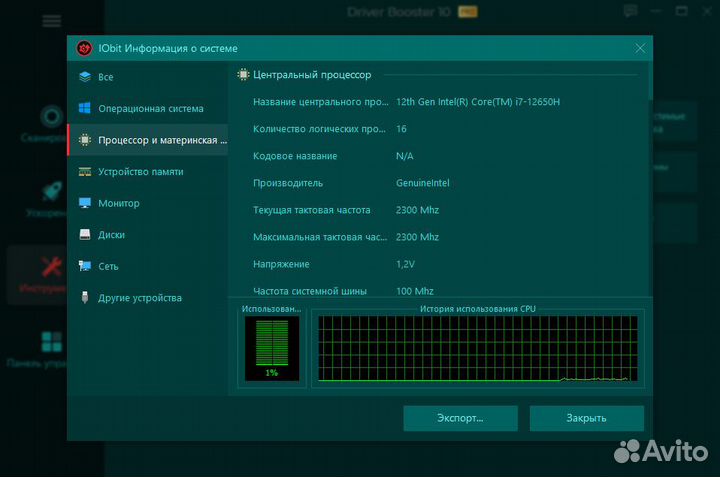
Task: Click the Текущая тактовая частота label
Action: [x=311, y=210]
